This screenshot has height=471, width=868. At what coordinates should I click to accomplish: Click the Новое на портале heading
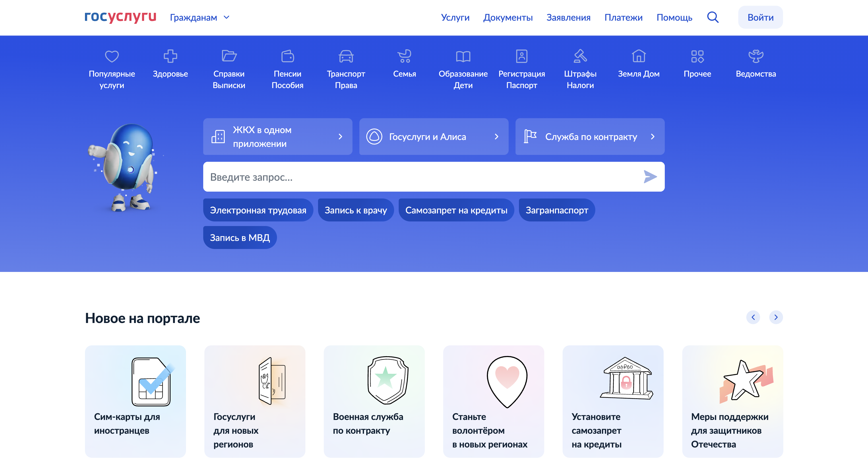point(143,318)
